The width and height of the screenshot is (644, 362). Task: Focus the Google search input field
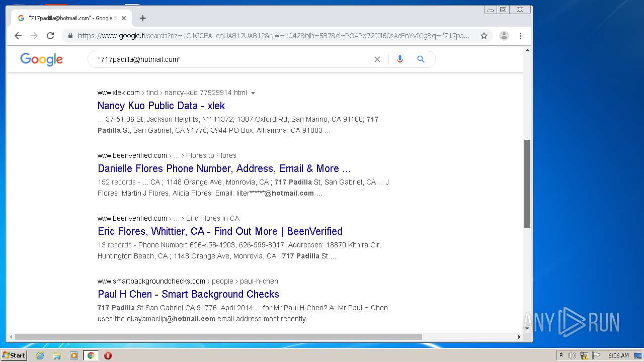pos(231,59)
